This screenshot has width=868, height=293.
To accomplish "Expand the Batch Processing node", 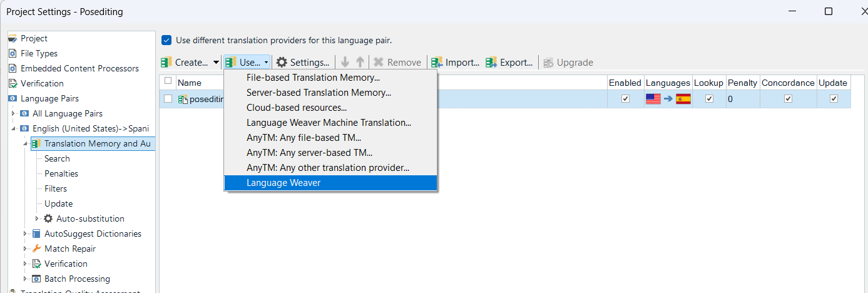I will pos(26,279).
